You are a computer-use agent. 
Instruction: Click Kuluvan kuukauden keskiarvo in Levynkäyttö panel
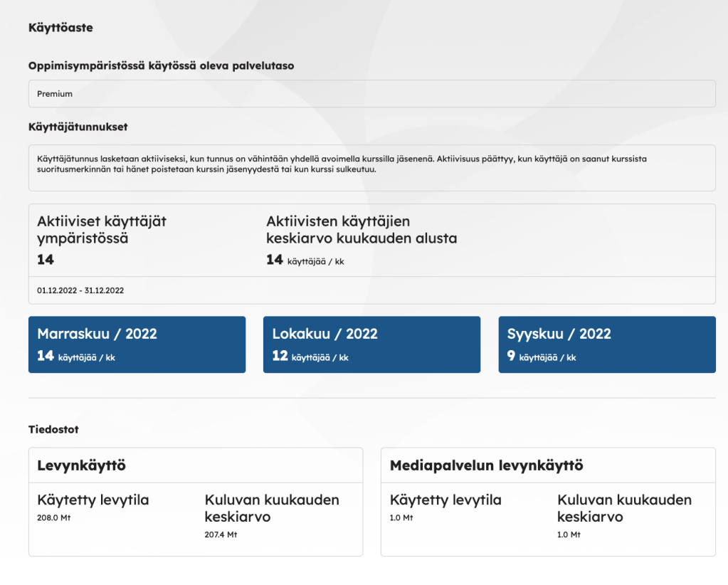coord(271,508)
